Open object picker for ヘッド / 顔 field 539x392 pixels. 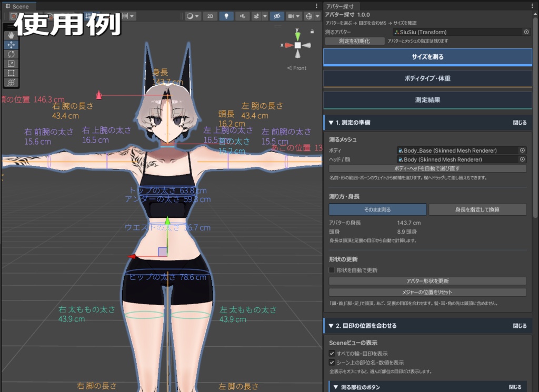522,159
